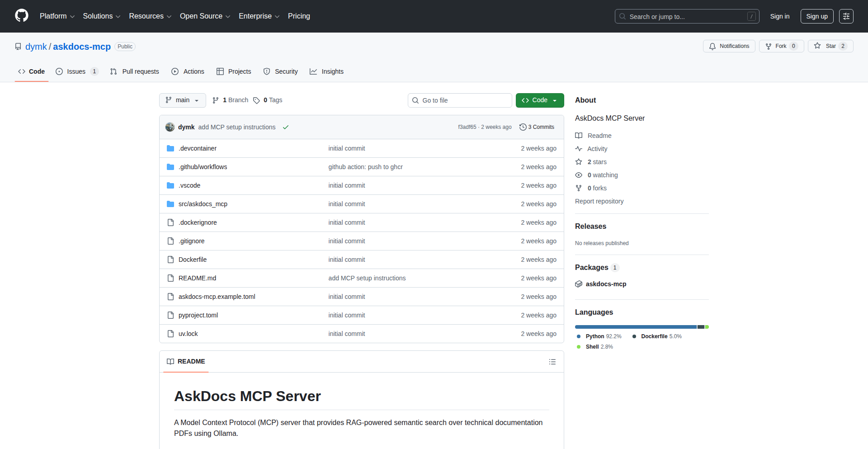This screenshot has height=449, width=868.
Task: Open the README.md file
Action: pos(197,278)
